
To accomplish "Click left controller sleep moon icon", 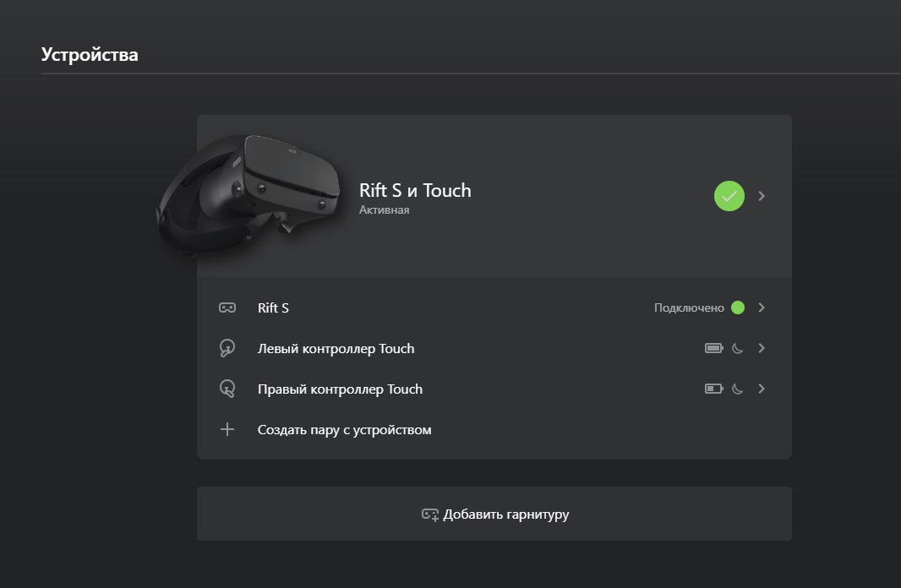I will pos(737,348).
